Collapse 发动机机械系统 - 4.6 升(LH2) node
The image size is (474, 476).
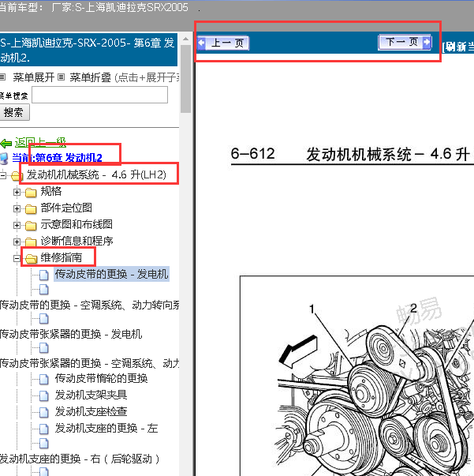pyautogui.click(x=2, y=175)
